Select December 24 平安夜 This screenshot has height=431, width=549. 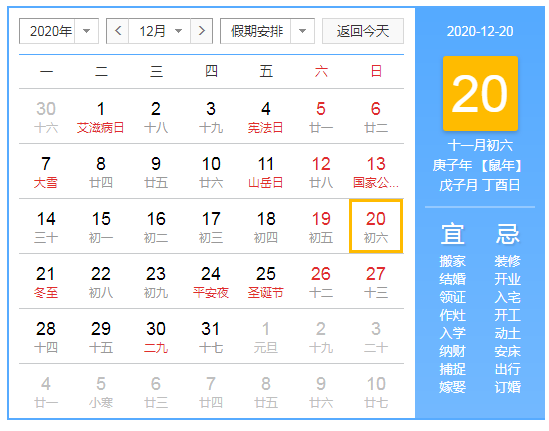(x=211, y=282)
